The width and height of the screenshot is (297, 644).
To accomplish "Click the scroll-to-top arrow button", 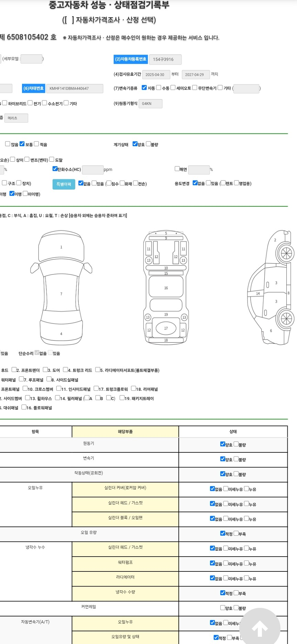I will [x=260, y=628].
